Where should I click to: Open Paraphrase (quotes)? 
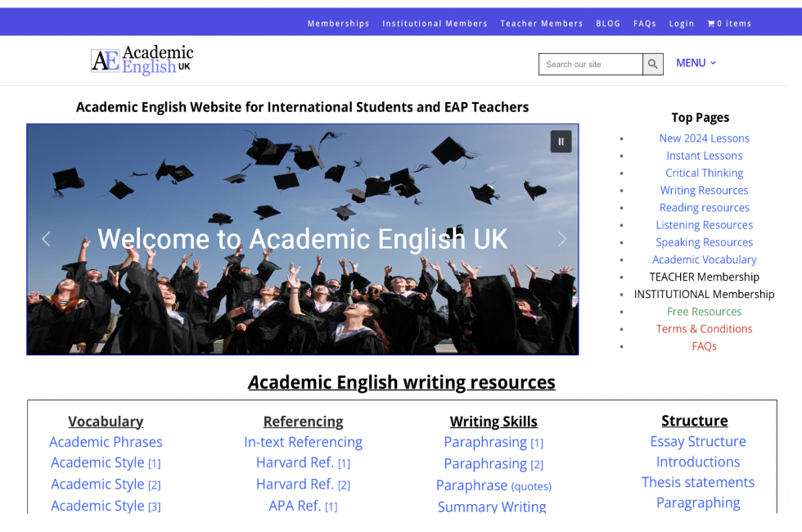(493, 485)
